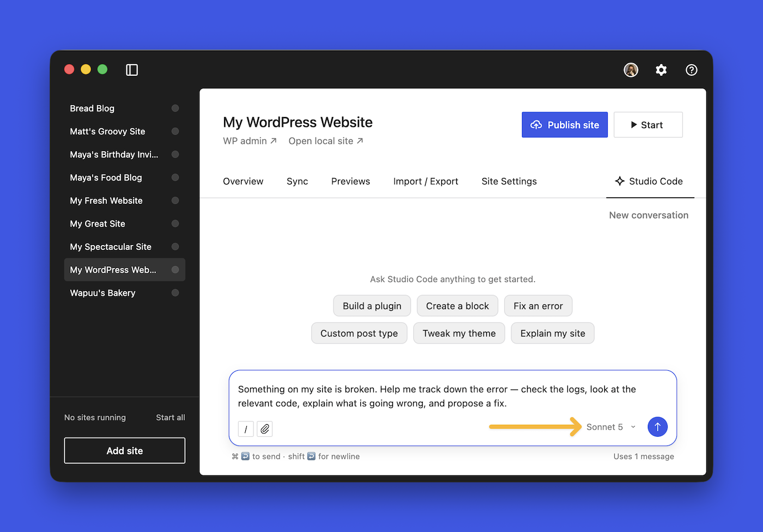The width and height of the screenshot is (763, 532).
Task: Toggle My Great Site status indicator
Action: click(x=175, y=223)
